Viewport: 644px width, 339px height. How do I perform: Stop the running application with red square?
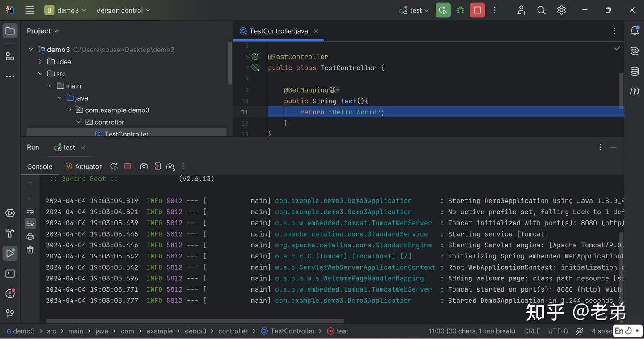coord(477,10)
